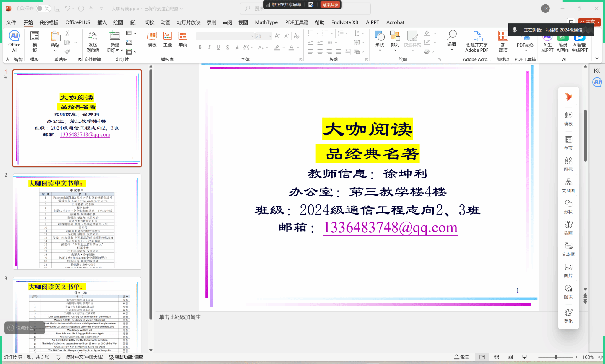Click the text highlight color button
Screen dimensions: 605x364
click(x=277, y=47)
